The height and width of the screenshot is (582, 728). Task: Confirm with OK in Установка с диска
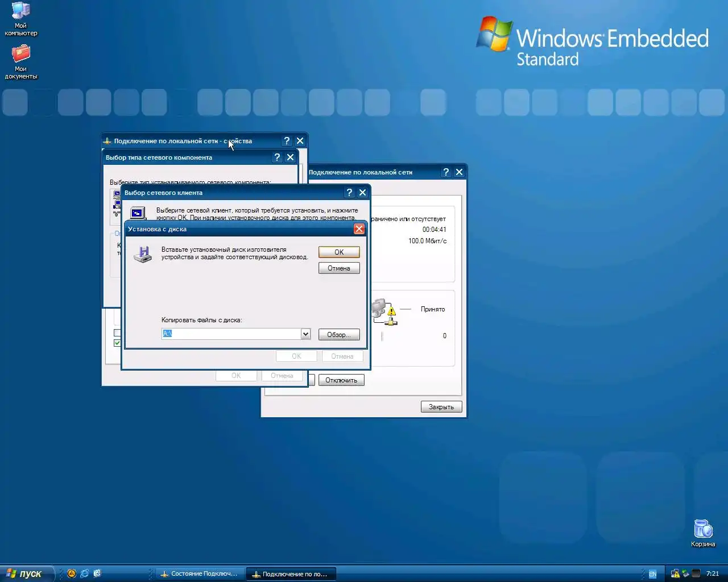pyautogui.click(x=339, y=252)
